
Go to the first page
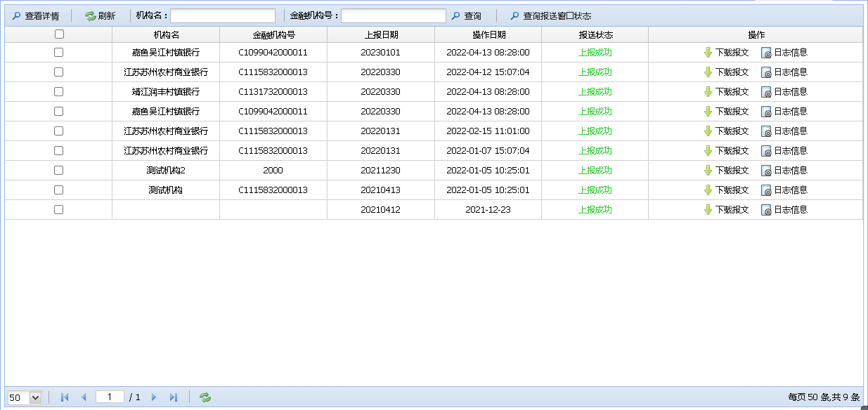(x=65, y=397)
